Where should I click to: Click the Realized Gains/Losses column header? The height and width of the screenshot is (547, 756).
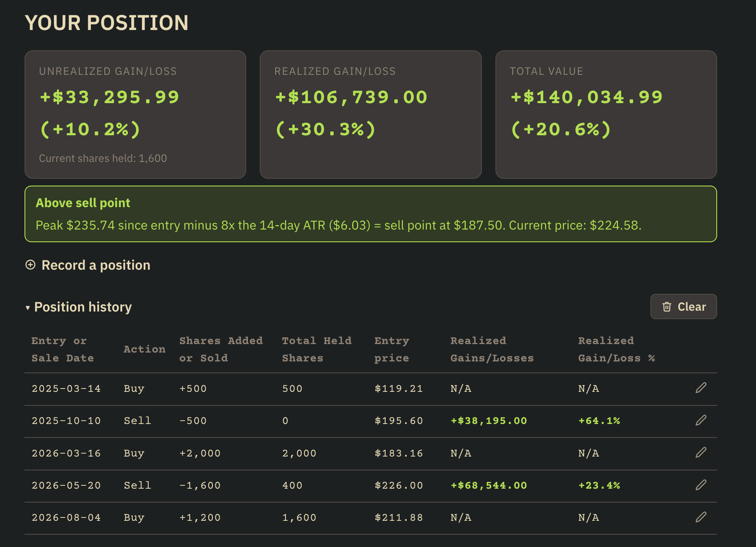click(x=492, y=349)
